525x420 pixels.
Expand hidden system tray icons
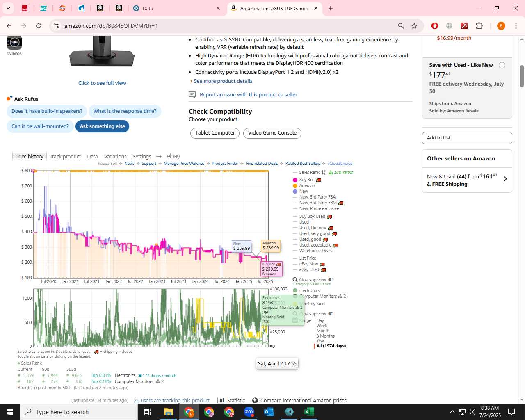click(x=452, y=412)
